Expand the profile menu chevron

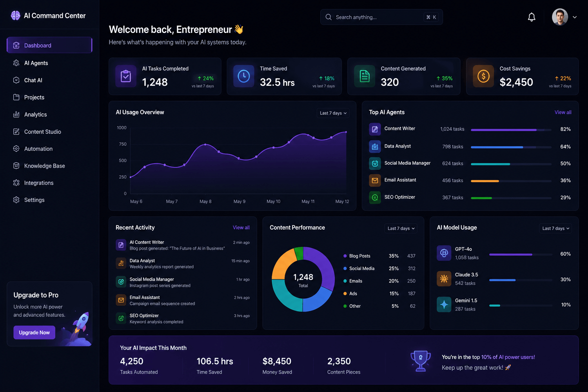[575, 17]
